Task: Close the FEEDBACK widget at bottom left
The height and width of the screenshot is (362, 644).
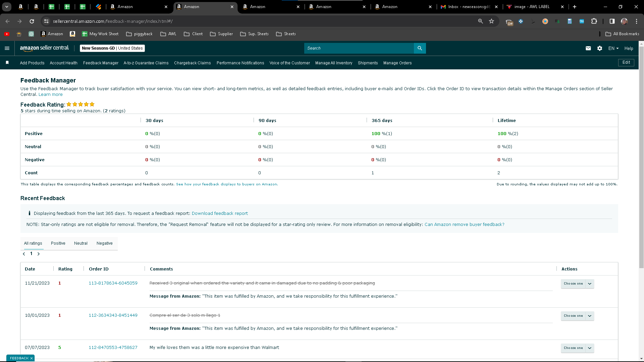Action: pyautogui.click(x=32, y=358)
